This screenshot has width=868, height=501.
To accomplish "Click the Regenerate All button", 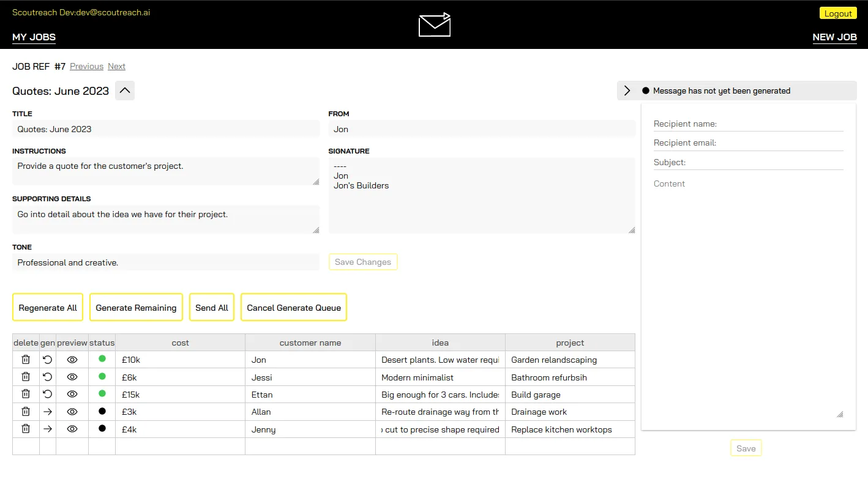I will (x=47, y=307).
